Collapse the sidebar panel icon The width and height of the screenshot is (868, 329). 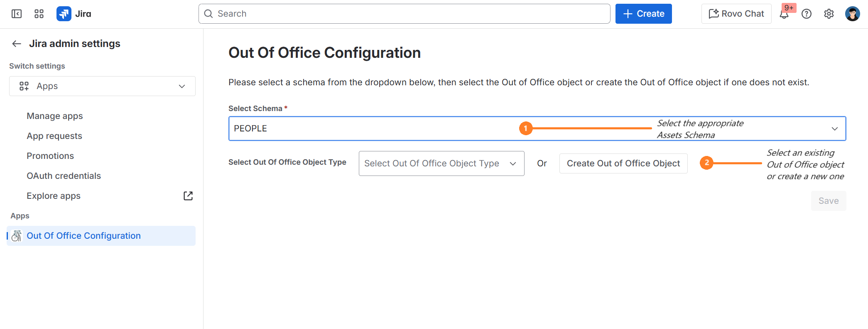click(17, 14)
